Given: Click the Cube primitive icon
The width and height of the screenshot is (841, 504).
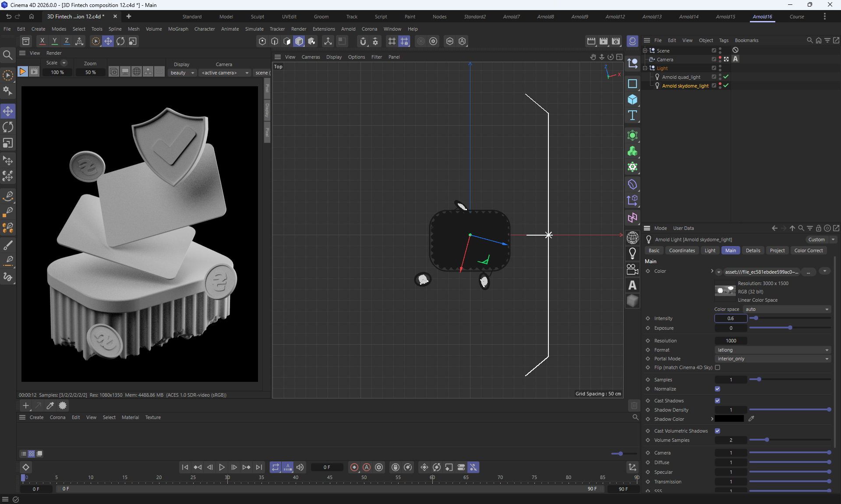Looking at the screenshot, I should [x=632, y=99].
